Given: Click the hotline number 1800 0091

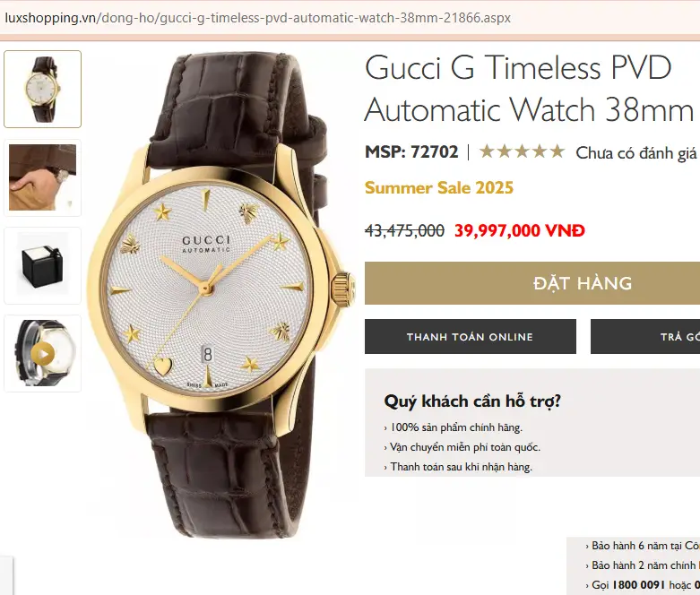Looking at the screenshot, I should [x=639, y=585].
